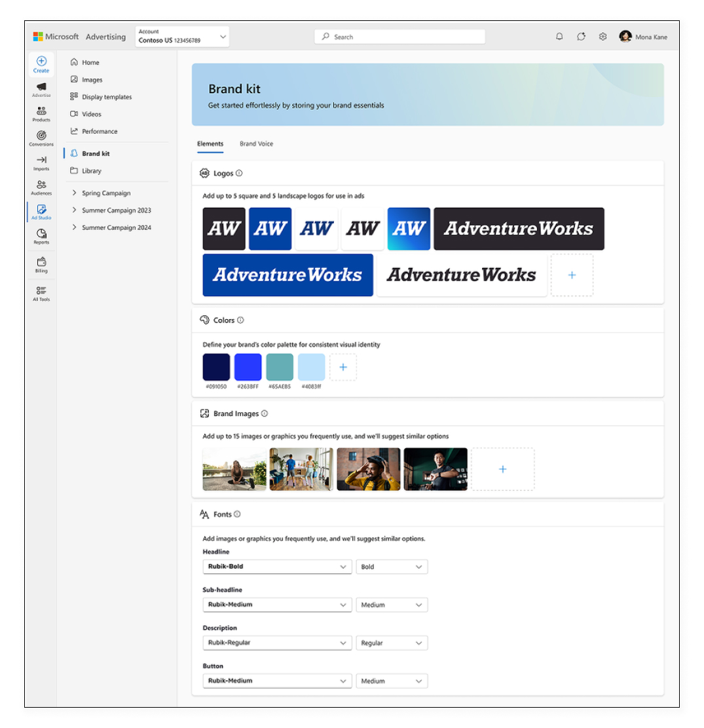Image resolution: width=704 pixels, height=728 pixels.
Task: Open brand image of people exercising indoors
Action: [301, 469]
